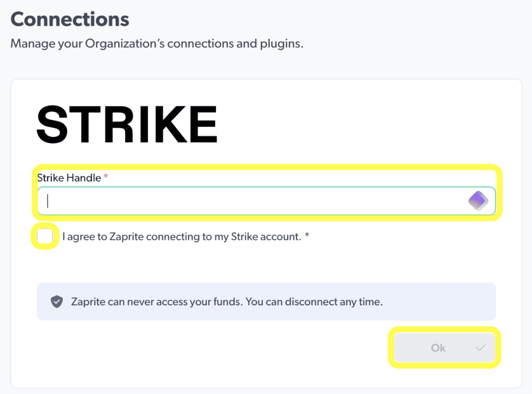This screenshot has height=394, width=532.
Task: Check the agreement checkbox for Strike connection
Action: [45, 237]
